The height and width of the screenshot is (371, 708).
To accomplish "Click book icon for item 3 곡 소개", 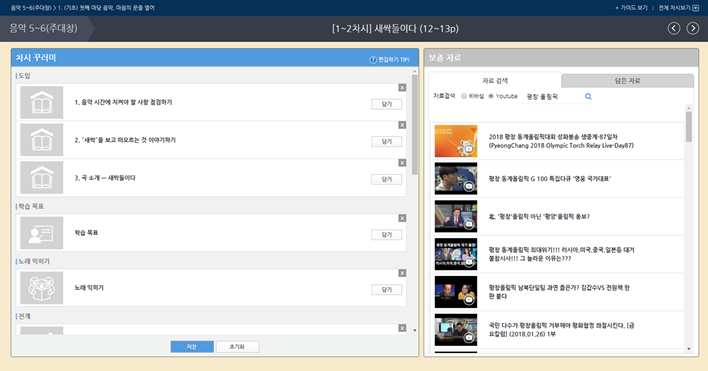I will 42,178.
